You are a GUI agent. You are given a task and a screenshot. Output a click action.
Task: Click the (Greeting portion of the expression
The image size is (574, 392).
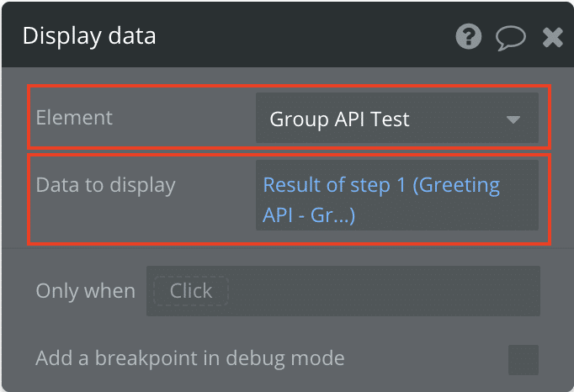coord(456,185)
